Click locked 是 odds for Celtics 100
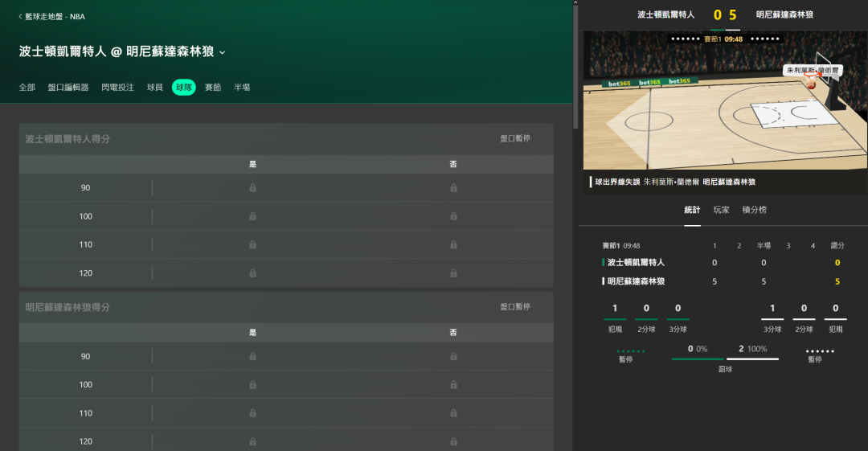The width and height of the screenshot is (868, 451). click(252, 216)
